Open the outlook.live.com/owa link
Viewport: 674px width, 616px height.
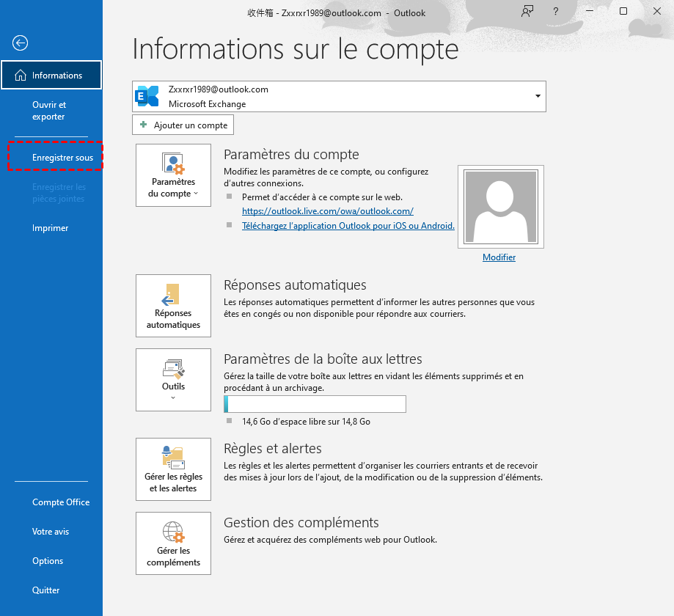point(328,211)
